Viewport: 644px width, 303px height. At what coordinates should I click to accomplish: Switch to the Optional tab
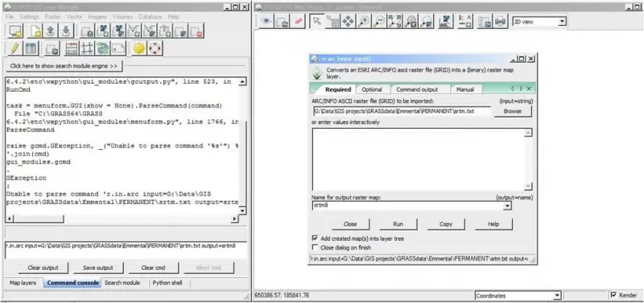tap(372, 89)
